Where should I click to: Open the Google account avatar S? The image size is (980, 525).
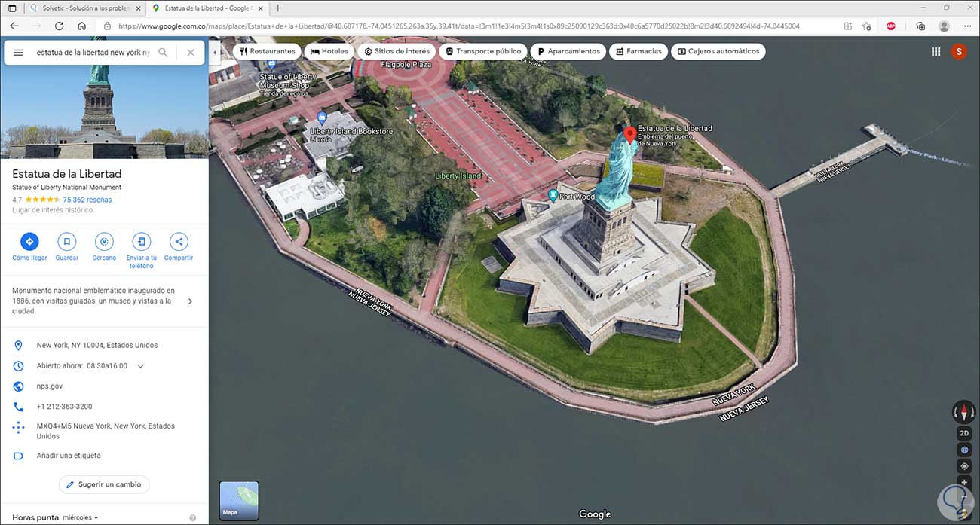pos(959,51)
